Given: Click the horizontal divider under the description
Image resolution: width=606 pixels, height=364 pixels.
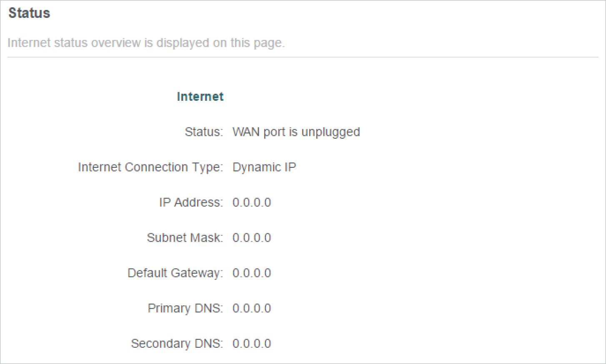Looking at the screenshot, I should pos(303,57).
